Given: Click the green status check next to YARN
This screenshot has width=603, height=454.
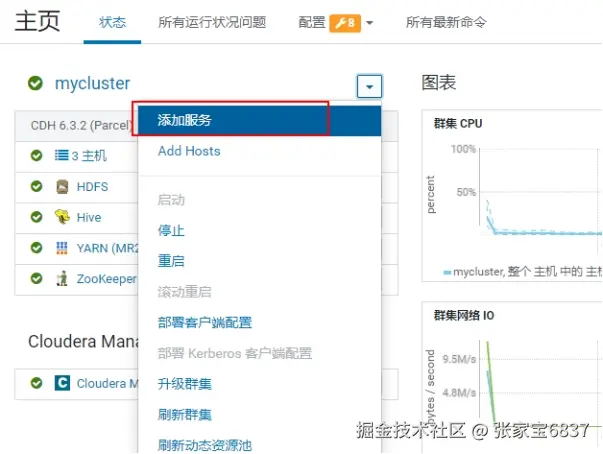Looking at the screenshot, I should 36,248.
